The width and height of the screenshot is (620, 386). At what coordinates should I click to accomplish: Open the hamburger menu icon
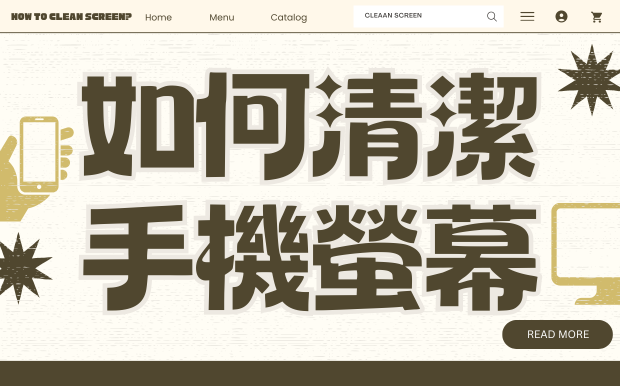point(527,16)
